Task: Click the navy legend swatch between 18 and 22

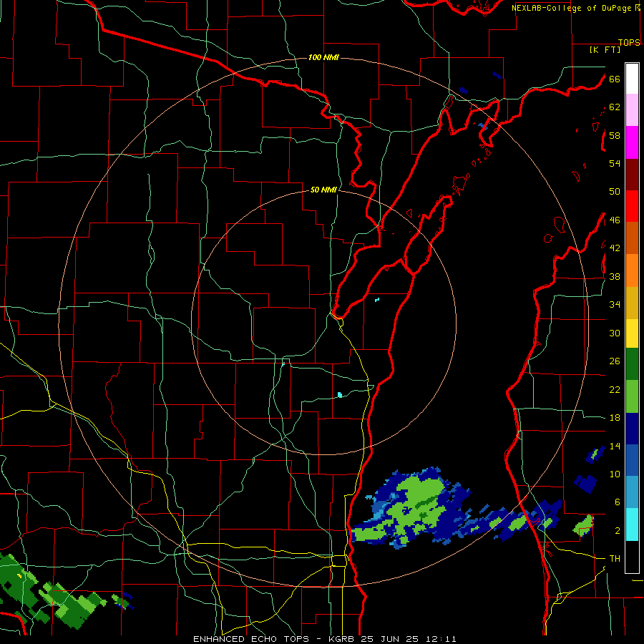Action: pyautogui.click(x=632, y=429)
